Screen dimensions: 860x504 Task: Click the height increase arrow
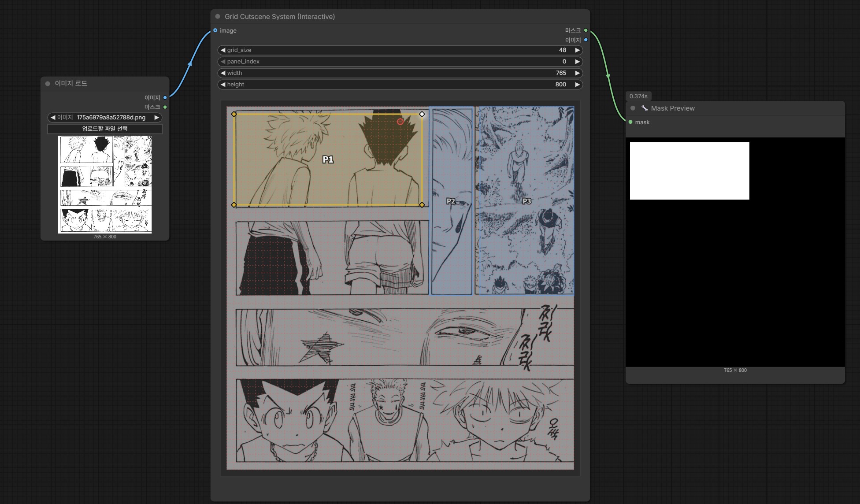coord(578,85)
